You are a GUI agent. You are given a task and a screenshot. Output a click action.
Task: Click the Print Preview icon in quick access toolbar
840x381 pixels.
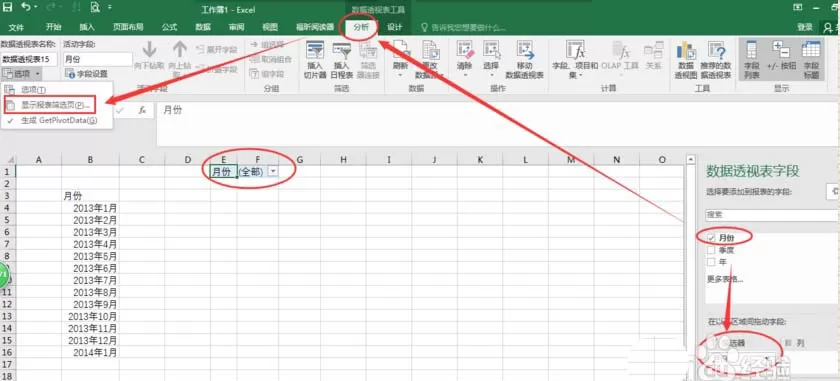click(x=95, y=8)
